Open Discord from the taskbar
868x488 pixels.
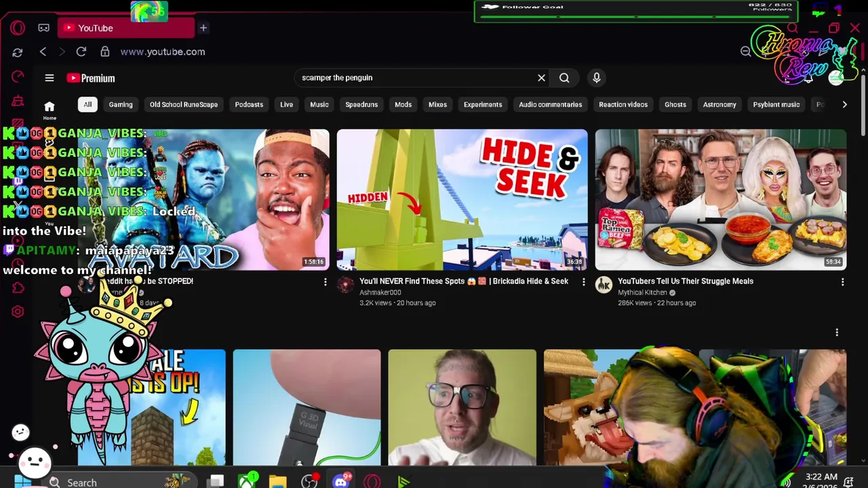tap(340, 482)
